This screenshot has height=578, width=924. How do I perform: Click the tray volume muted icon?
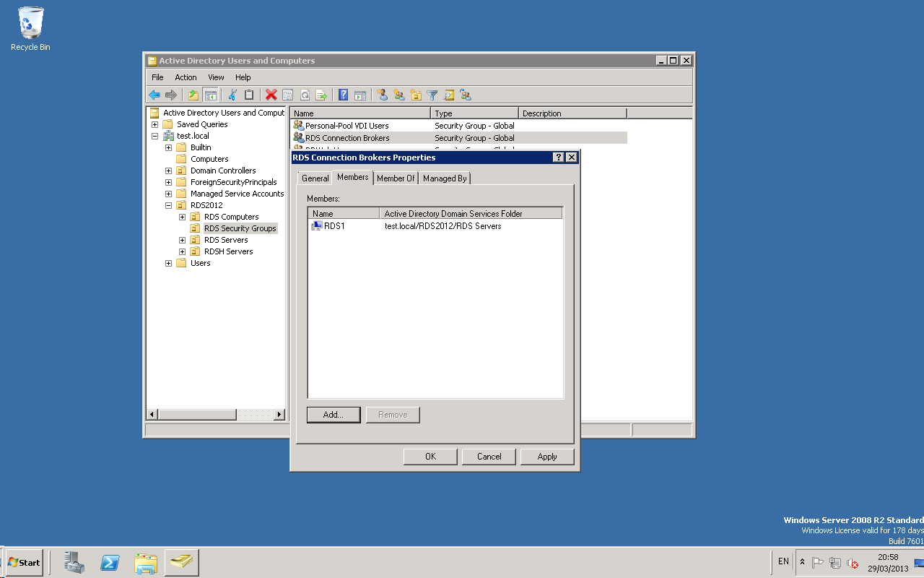pyautogui.click(x=853, y=563)
